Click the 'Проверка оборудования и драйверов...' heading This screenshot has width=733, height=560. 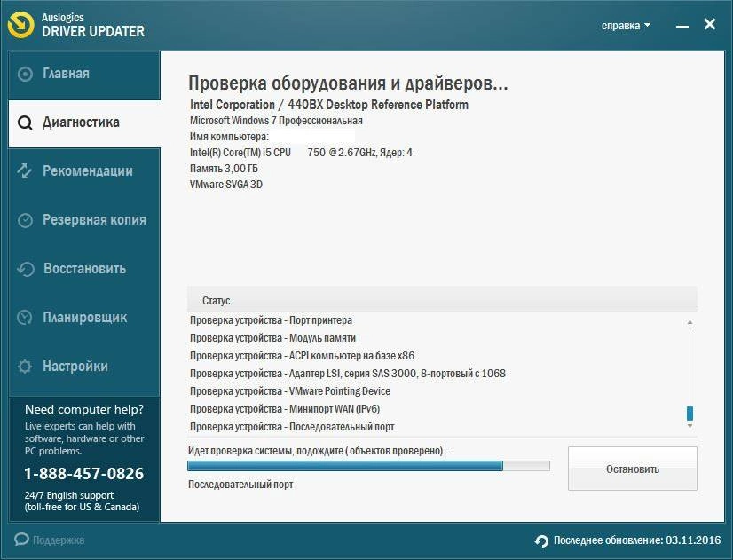[x=348, y=83]
